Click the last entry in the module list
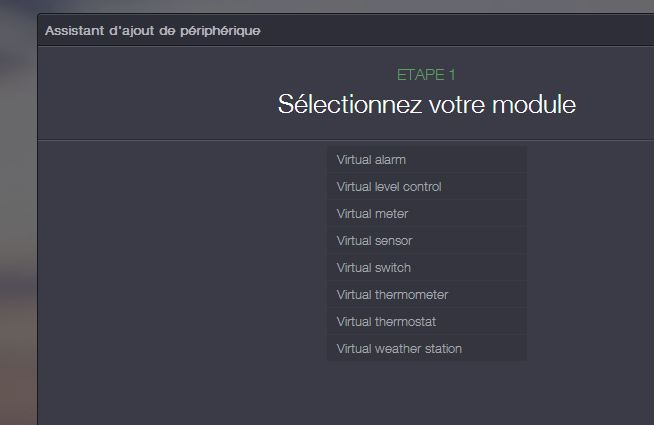654x425 pixels. point(426,349)
